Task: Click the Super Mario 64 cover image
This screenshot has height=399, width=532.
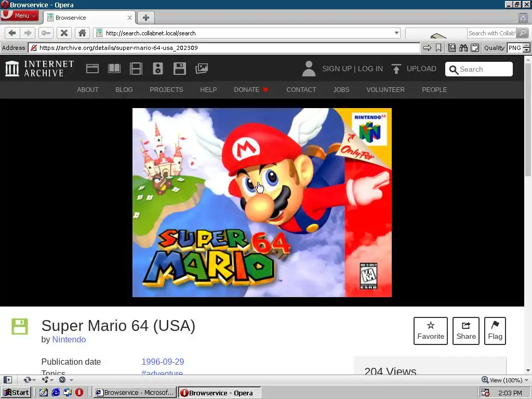Action: pyautogui.click(x=262, y=203)
